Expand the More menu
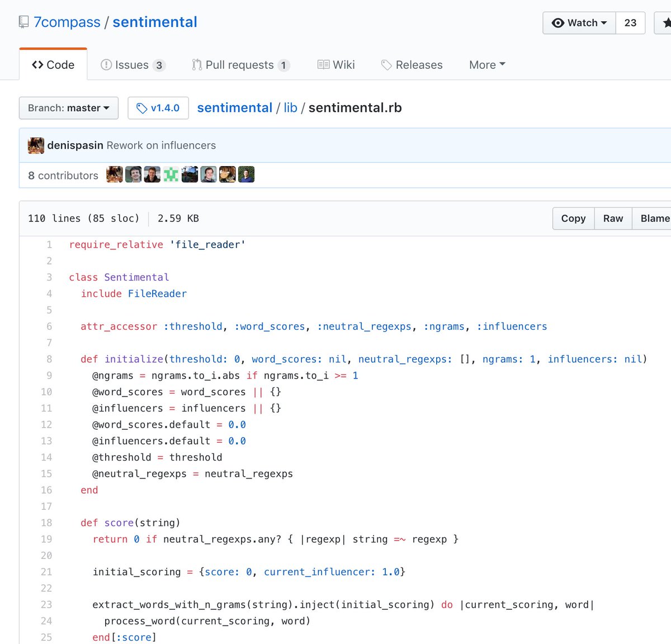 [487, 65]
